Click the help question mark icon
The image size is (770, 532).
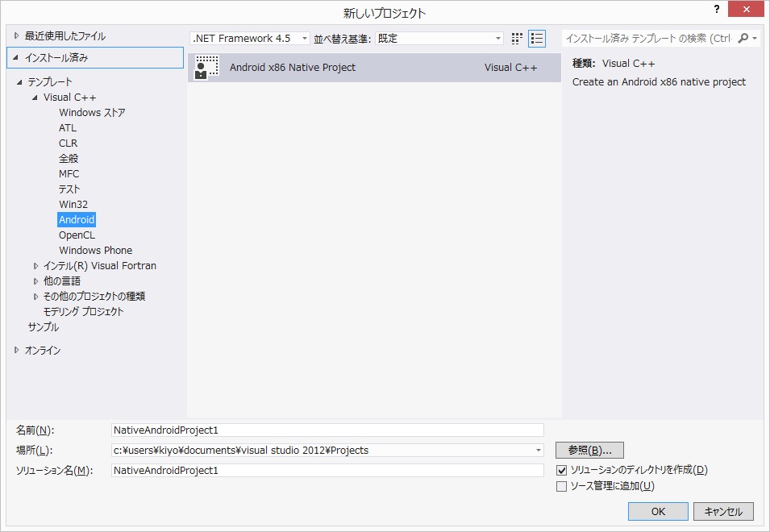pyautogui.click(x=716, y=9)
